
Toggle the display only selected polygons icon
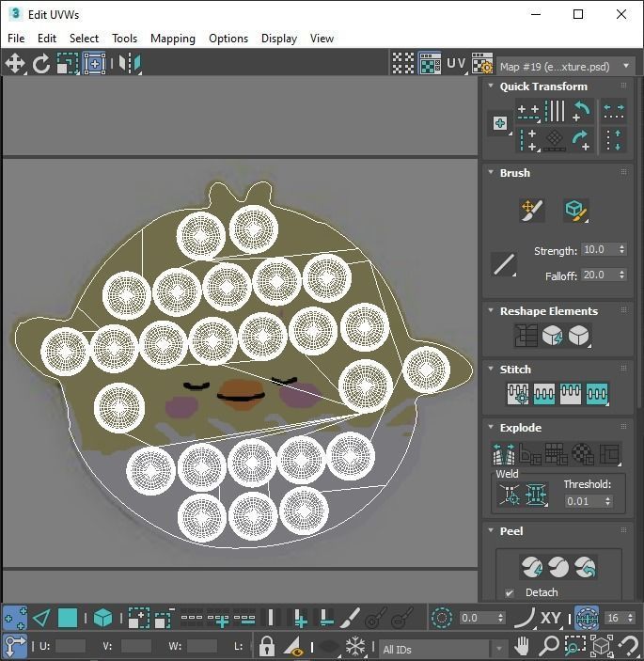pos(293,645)
